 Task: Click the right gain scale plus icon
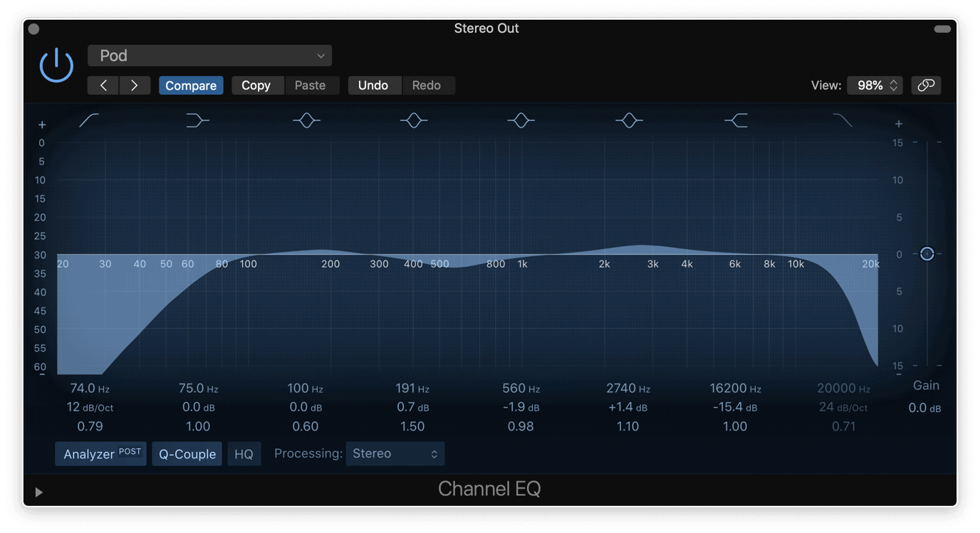[899, 125]
